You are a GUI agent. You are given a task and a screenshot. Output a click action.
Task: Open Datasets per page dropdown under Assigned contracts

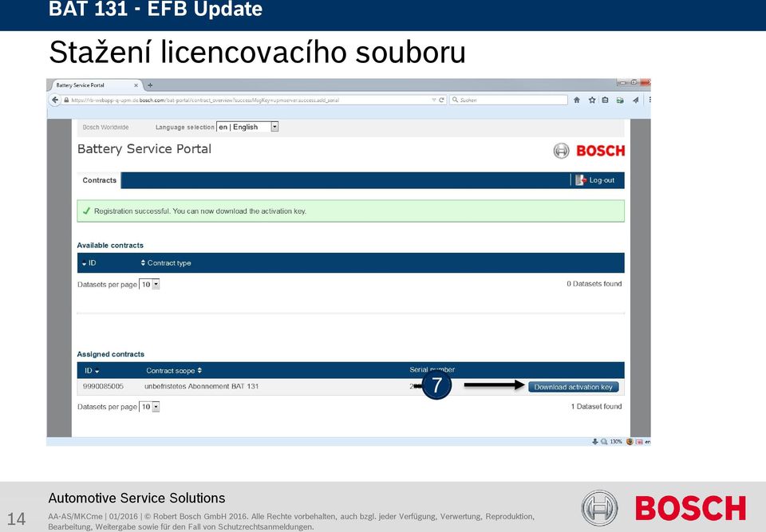[x=149, y=407]
